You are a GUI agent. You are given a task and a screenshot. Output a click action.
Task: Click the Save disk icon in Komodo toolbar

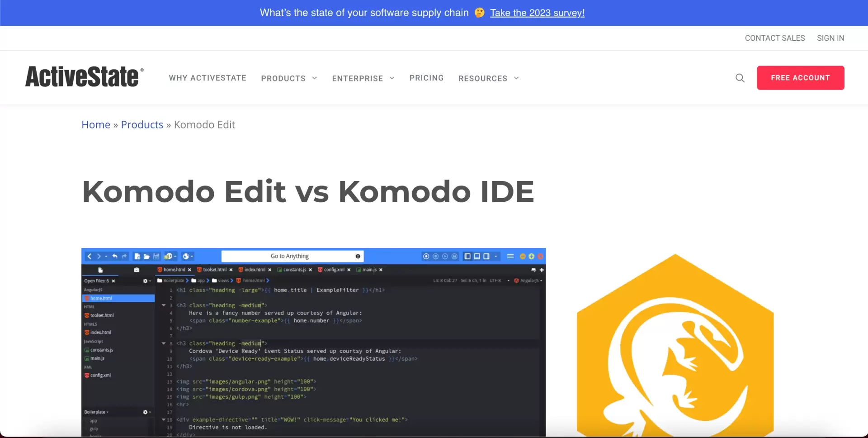click(x=156, y=256)
